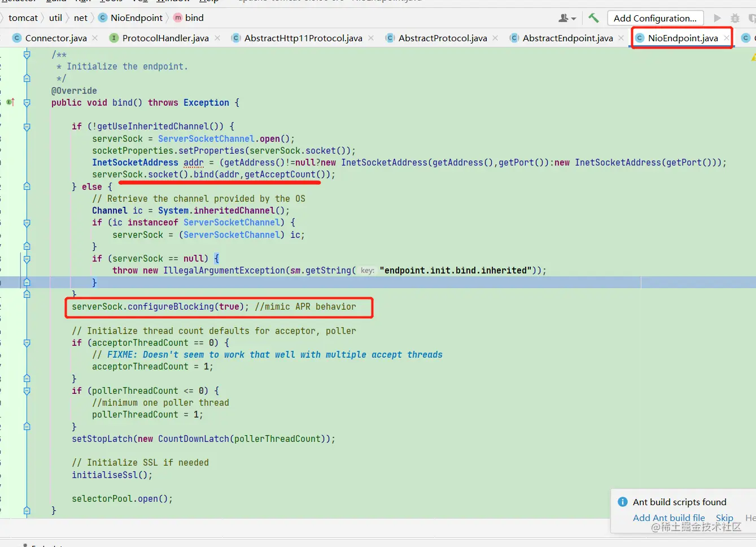Click '//minimum one poller thread' comment
This screenshot has height=547, width=756.
(x=160, y=403)
